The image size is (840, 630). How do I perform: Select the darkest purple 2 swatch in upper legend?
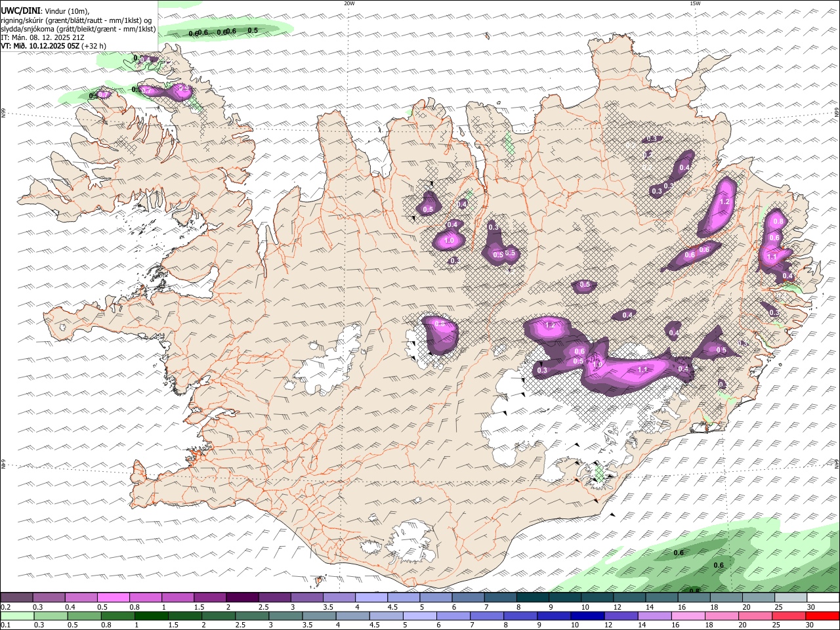click(x=241, y=598)
